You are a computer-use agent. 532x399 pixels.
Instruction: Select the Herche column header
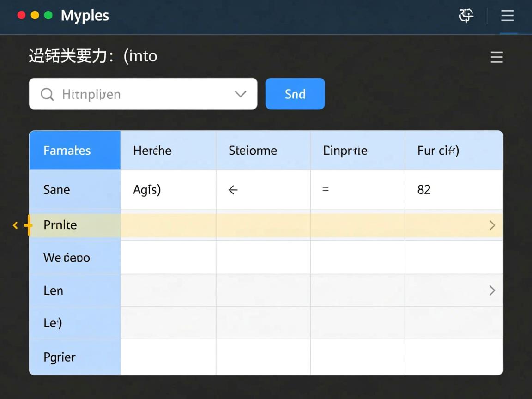(x=152, y=151)
